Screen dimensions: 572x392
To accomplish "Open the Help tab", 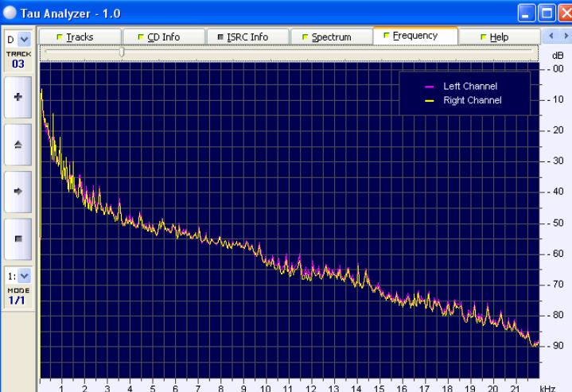I will (499, 37).
